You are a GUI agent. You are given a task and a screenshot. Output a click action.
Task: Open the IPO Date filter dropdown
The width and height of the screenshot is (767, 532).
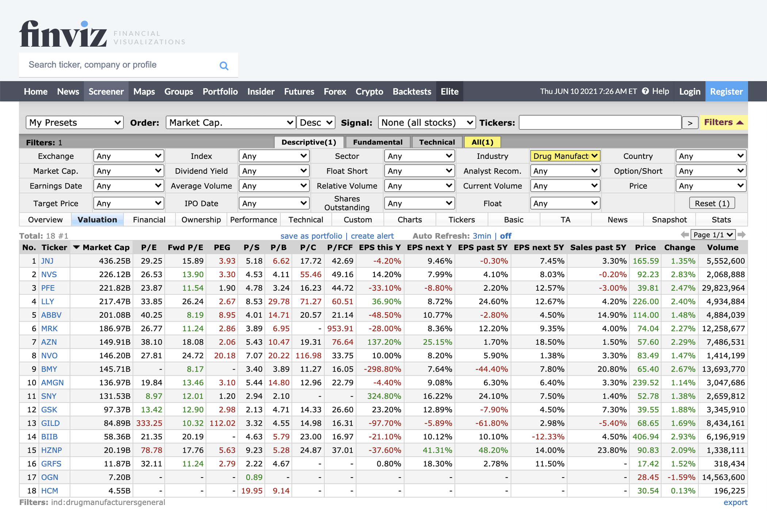click(274, 203)
